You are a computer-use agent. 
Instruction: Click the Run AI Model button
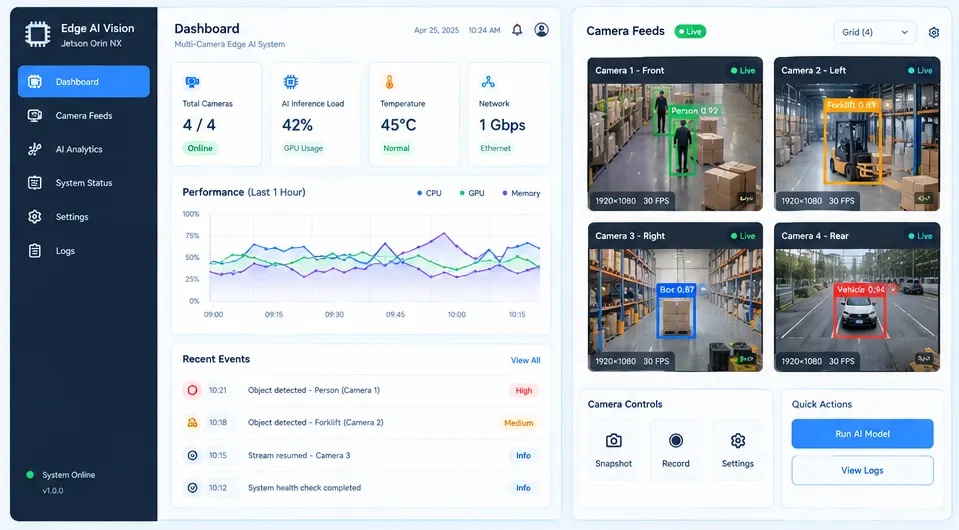[x=862, y=434]
